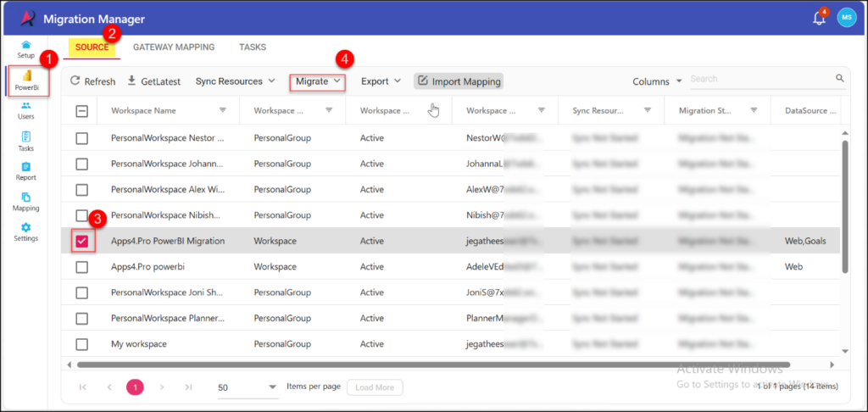The image size is (868, 412).
Task: Click the Workspace Name column header
Action: (x=143, y=110)
